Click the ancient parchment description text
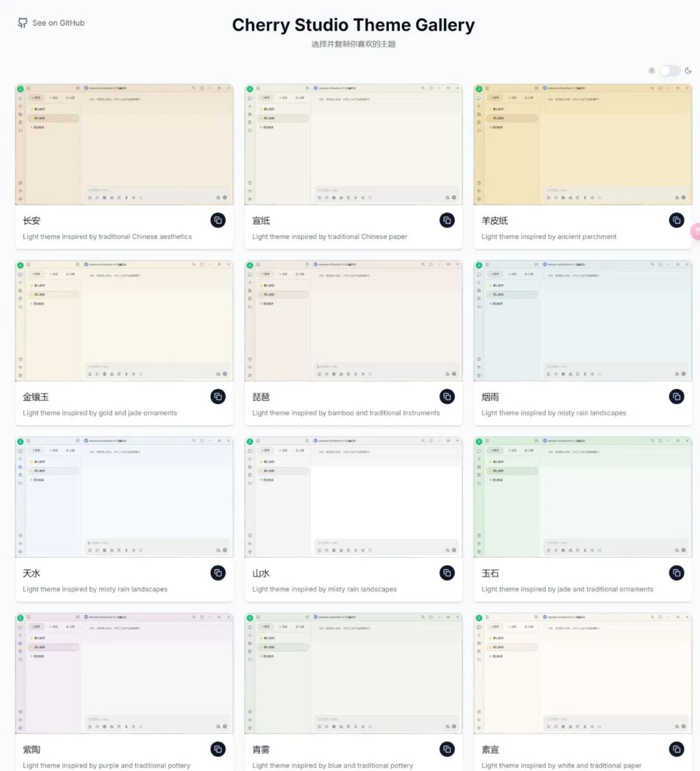700x771 pixels. (x=549, y=236)
